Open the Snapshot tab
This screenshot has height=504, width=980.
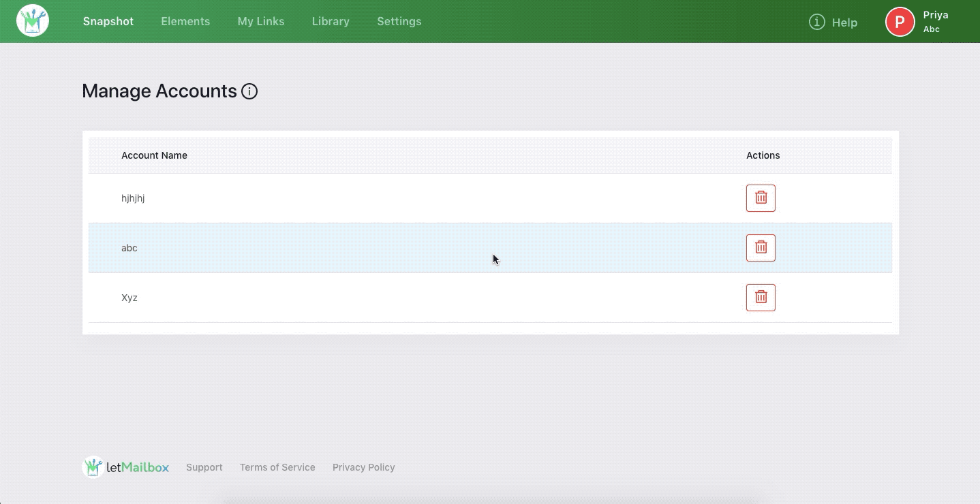pyautogui.click(x=108, y=21)
